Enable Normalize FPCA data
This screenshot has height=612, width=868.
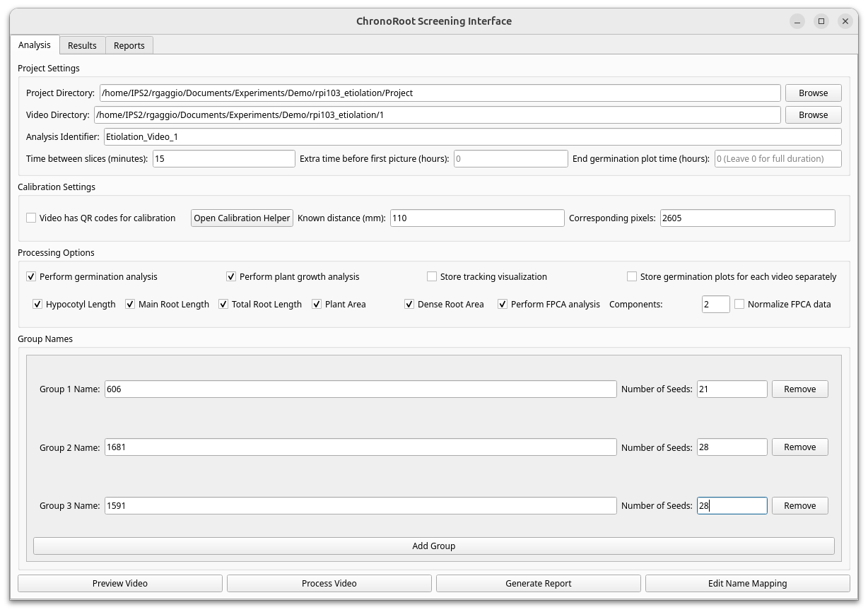[x=739, y=304]
